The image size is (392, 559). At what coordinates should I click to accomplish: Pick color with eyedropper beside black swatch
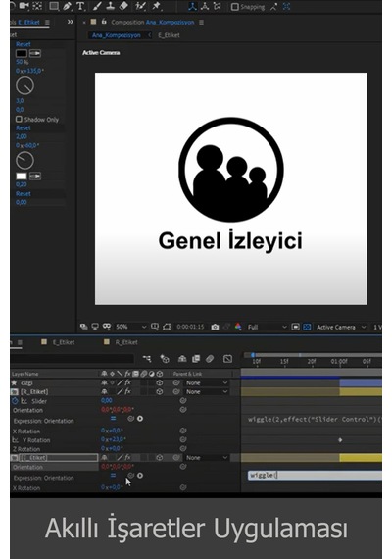coord(35,53)
